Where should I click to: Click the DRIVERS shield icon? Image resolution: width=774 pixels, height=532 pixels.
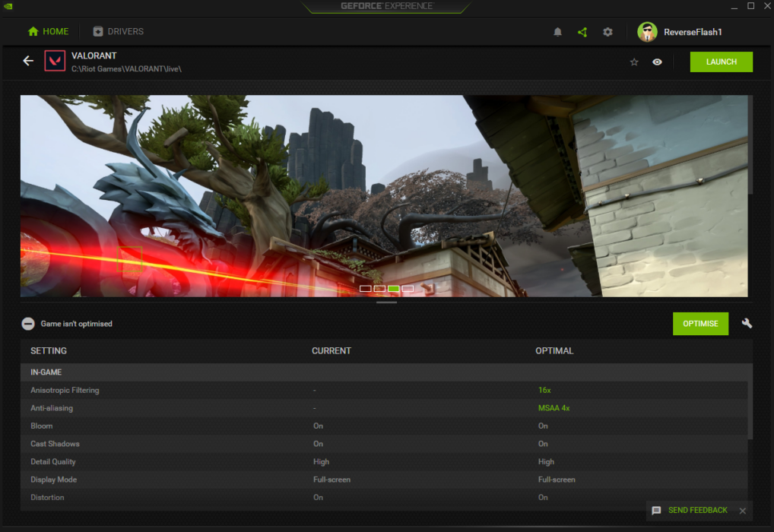(x=97, y=32)
